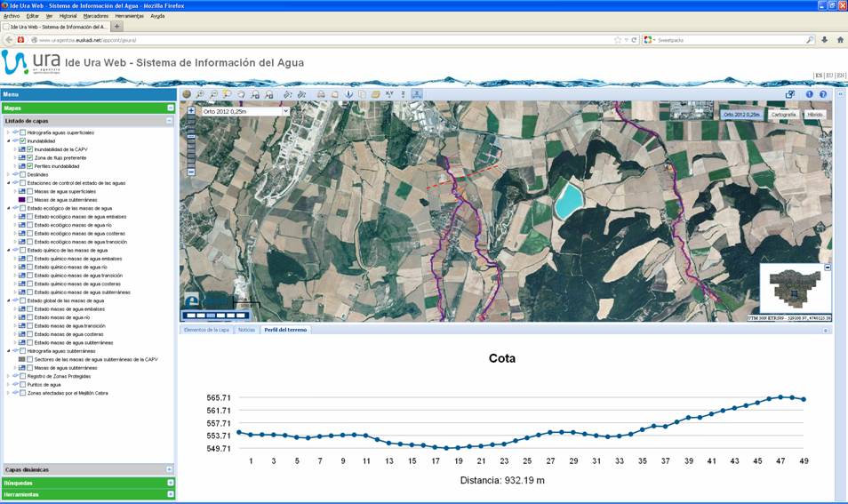Image resolution: width=848 pixels, height=504 pixels.
Task: Select the zoom in magnifier tool
Action: (x=201, y=94)
